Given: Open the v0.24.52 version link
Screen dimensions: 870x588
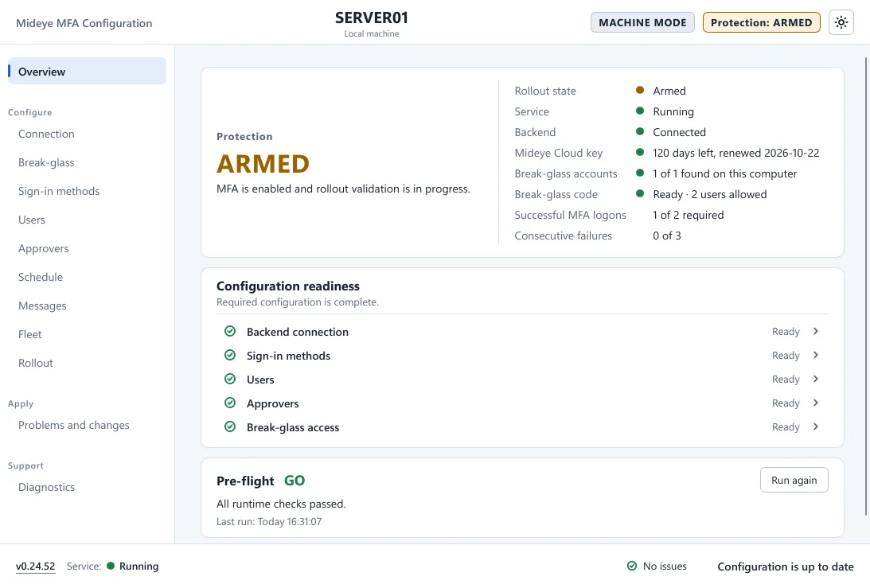Looking at the screenshot, I should coord(36,567).
